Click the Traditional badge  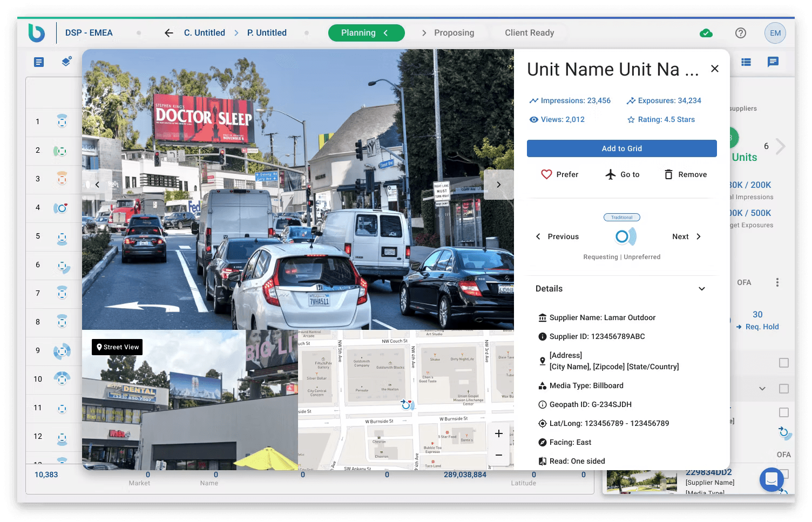coord(622,218)
